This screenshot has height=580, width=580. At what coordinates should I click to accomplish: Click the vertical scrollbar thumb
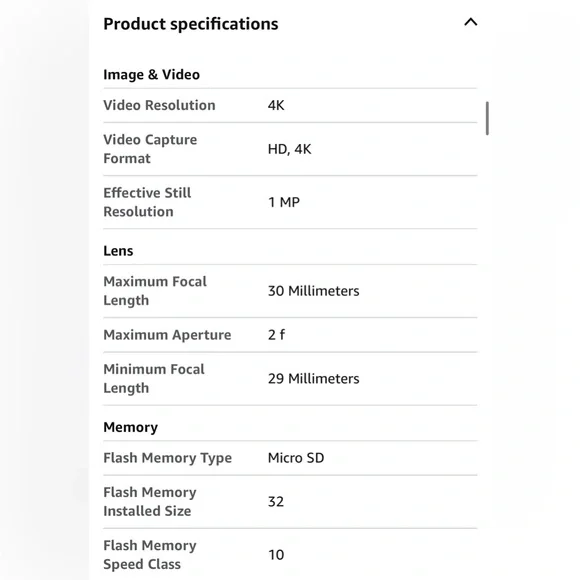pos(487,118)
